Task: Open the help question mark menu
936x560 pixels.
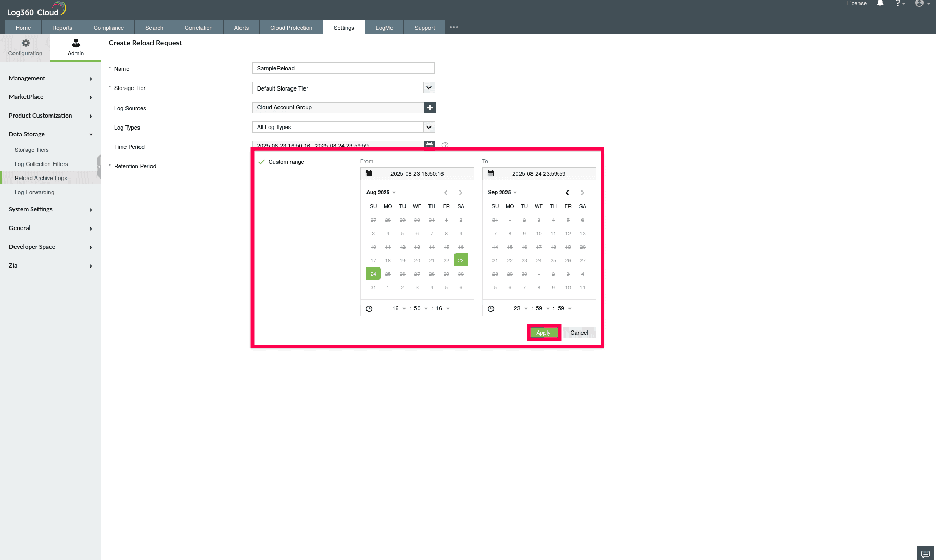Action: coord(900,4)
